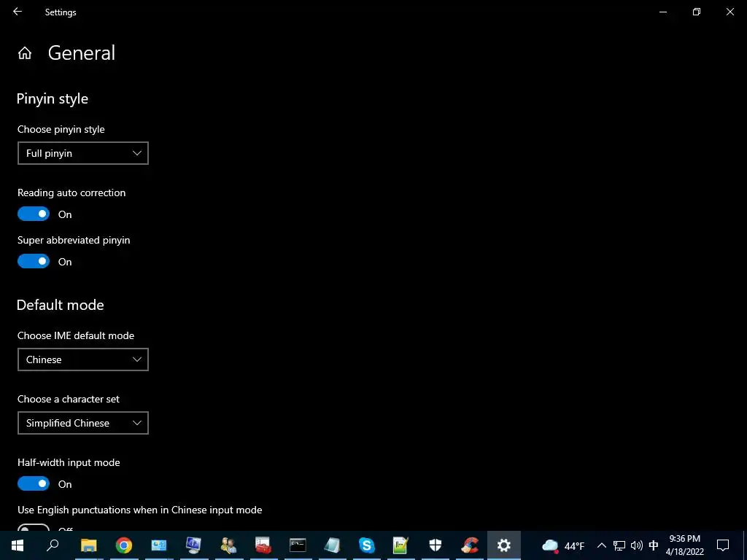
Task: Open the Windows Start menu
Action: pos(18,545)
